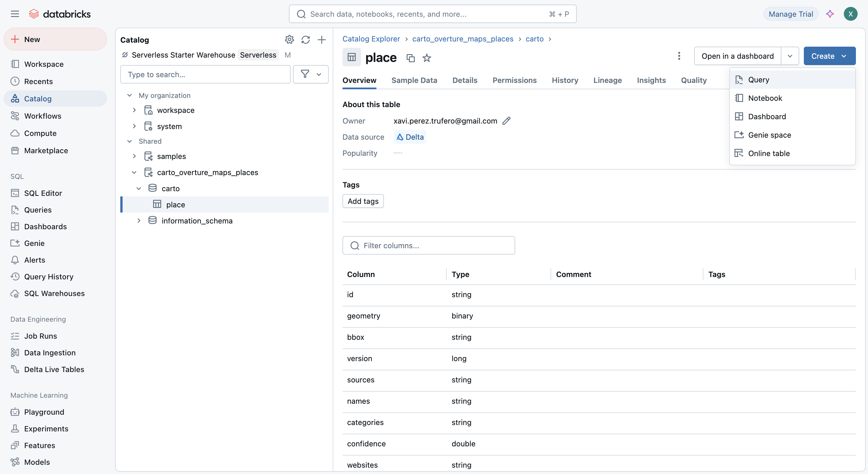Open Data Ingestion in the sidebar
This screenshot has height=474, width=868.
(55, 353)
